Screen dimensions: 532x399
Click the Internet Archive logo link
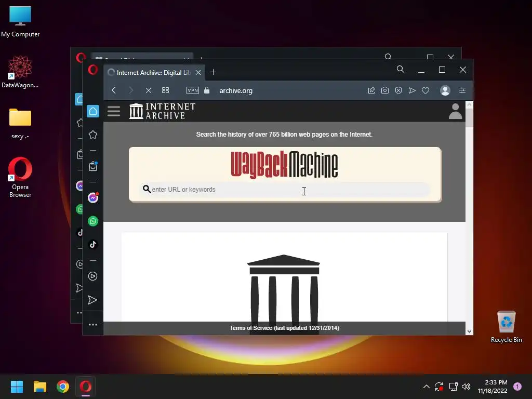click(x=162, y=111)
